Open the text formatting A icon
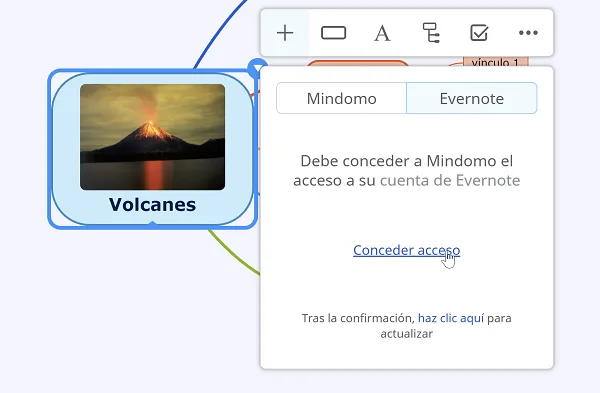Image resolution: width=600 pixels, height=393 pixels. pos(382,33)
